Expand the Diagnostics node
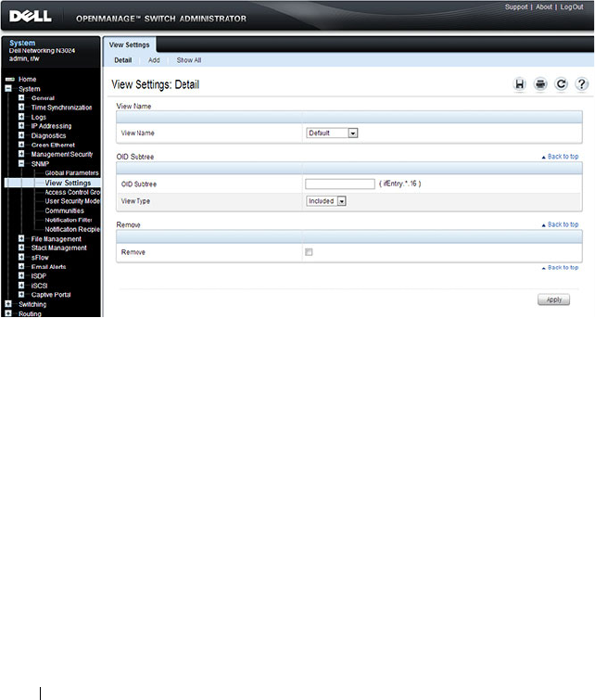Viewport: 595px width, 700px height. click(x=21, y=135)
